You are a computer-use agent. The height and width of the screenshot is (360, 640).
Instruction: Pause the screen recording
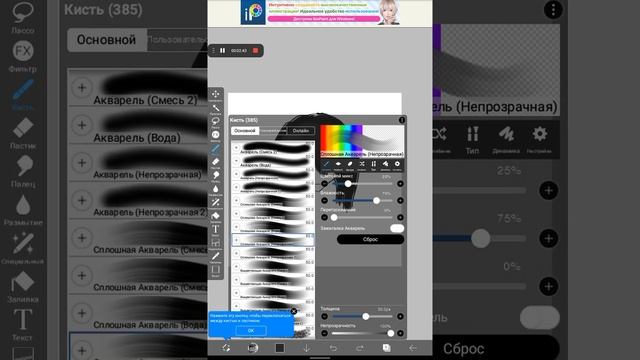point(222,51)
